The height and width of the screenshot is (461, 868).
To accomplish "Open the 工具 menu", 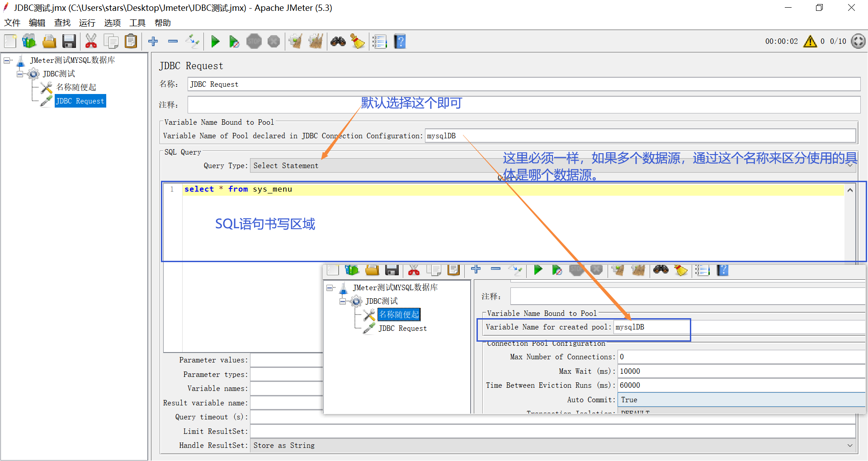I will 137,23.
